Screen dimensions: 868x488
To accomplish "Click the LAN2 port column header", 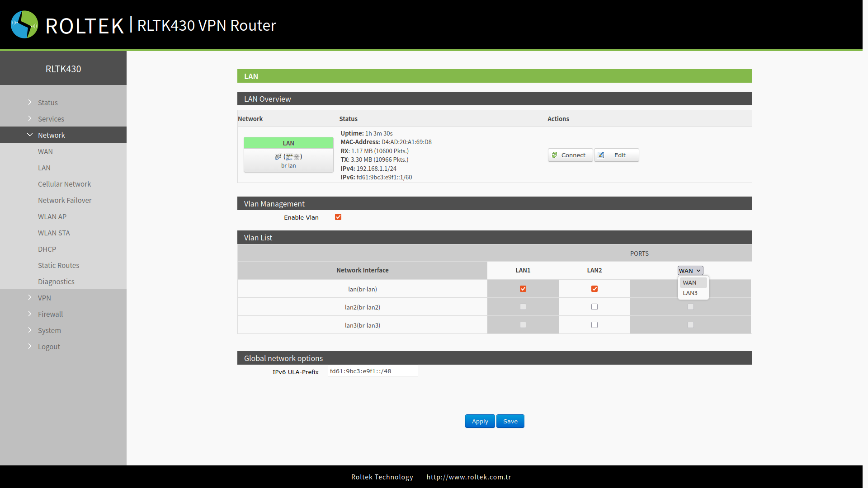I will (x=594, y=270).
